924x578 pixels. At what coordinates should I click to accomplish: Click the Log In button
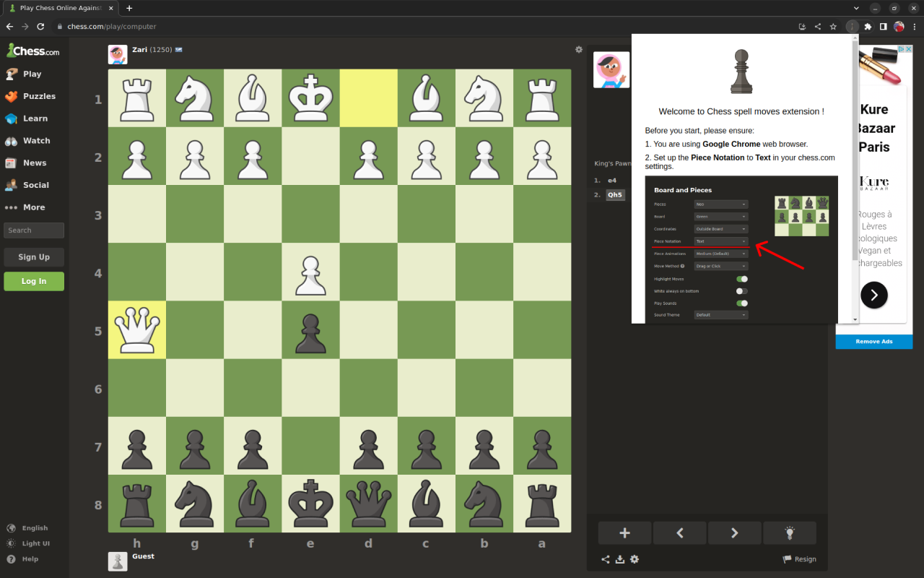click(34, 280)
